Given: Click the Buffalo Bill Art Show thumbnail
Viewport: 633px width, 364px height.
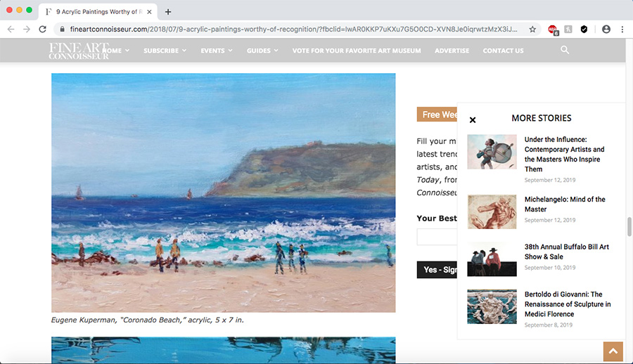Looking at the screenshot, I should (492, 259).
